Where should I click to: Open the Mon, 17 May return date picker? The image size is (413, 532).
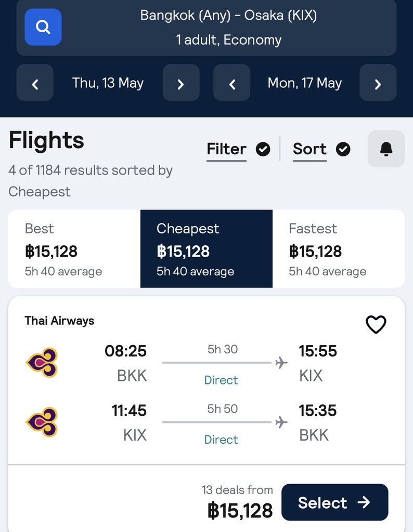305,83
